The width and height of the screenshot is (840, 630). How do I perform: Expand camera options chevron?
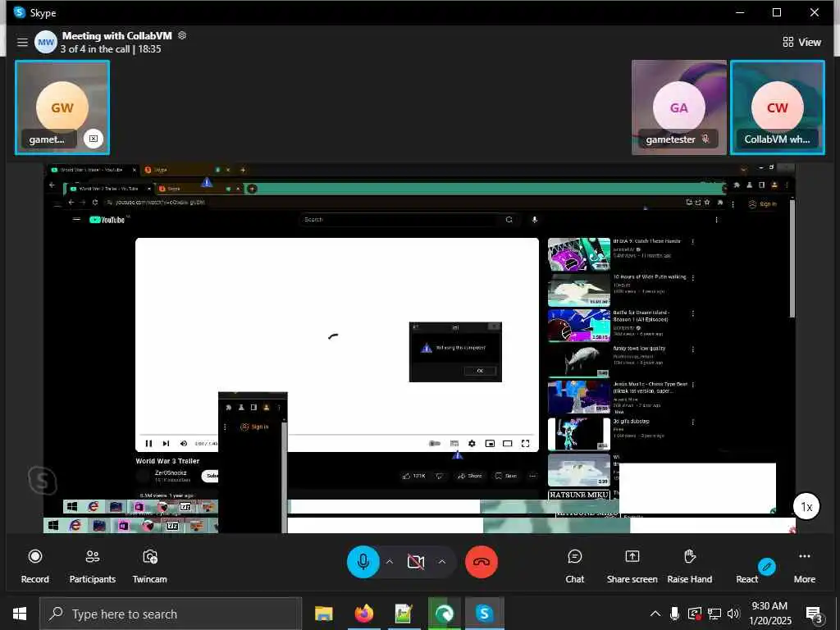(x=442, y=562)
